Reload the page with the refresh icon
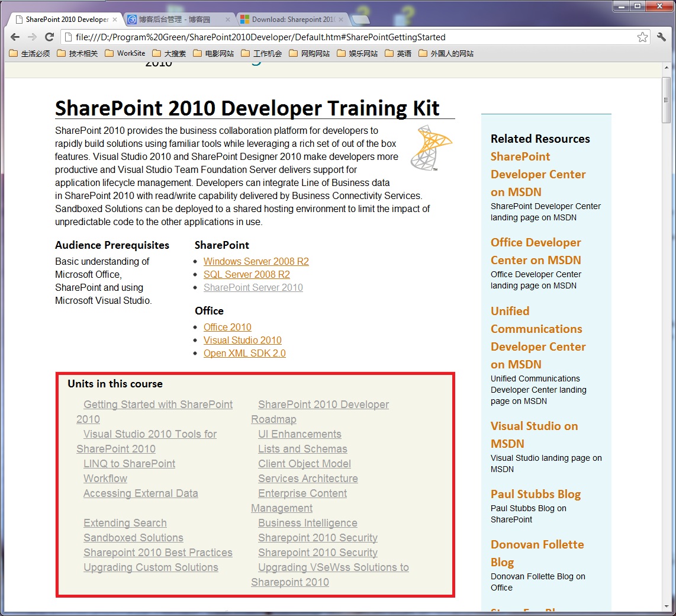The width and height of the screenshot is (676, 616). point(49,37)
